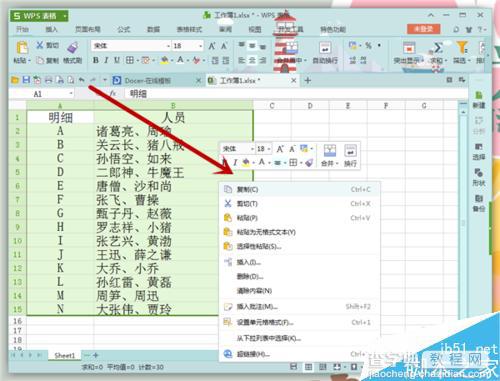Click the ribbon borders icon

[x=130, y=60]
